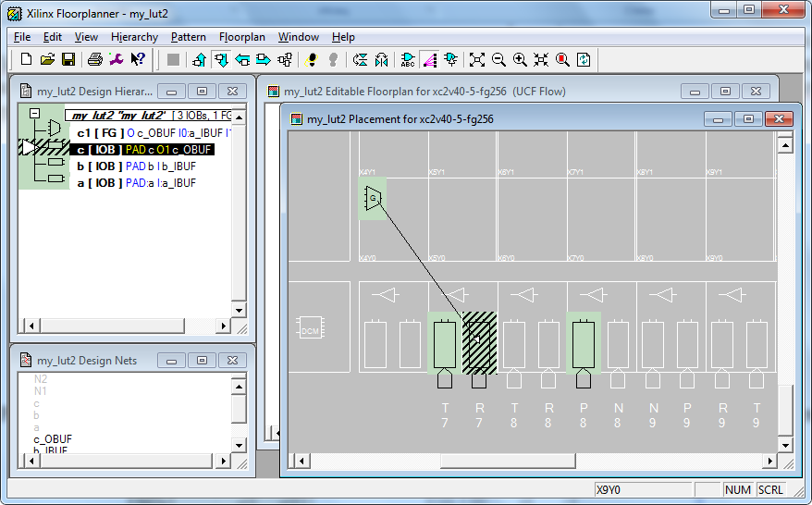The width and height of the screenshot is (812, 505).
Task: Collapse the my_lut2 hierarchy root node
Action: [x=35, y=113]
